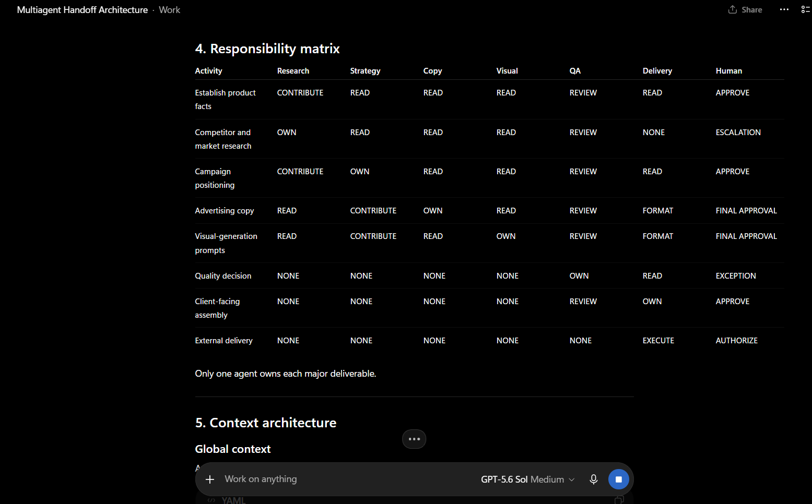Activate the microphone dictation icon

(594, 479)
